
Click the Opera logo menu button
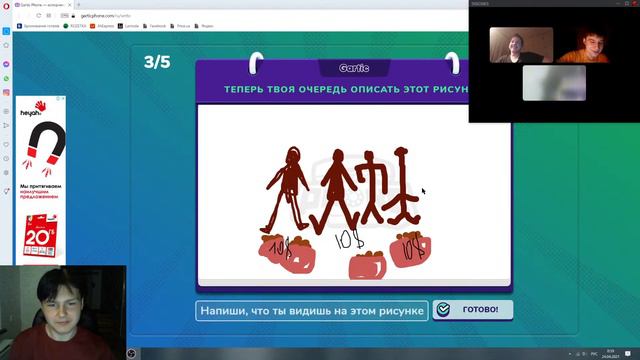point(6,6)
